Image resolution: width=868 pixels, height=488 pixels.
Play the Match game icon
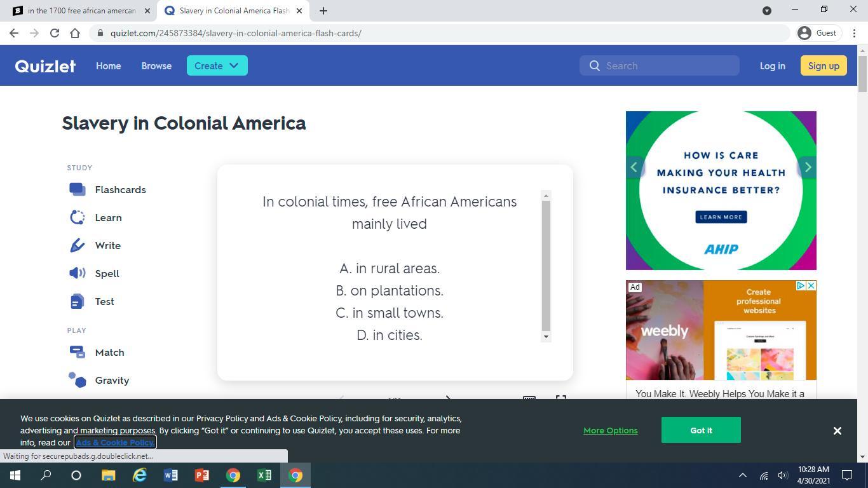pos(77,352)
